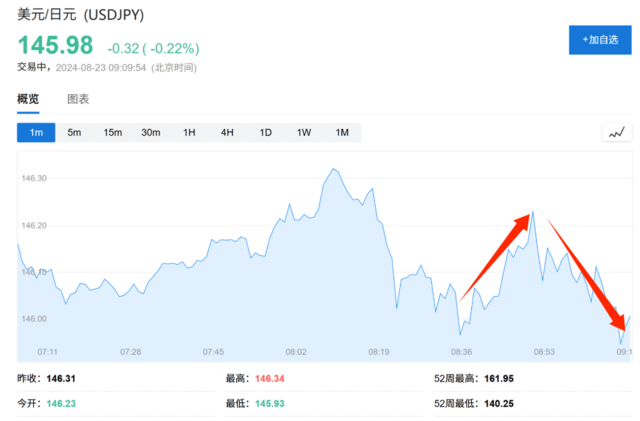Click the 美元/日元 (USDJPY) title
Image resolution: width=640 pixels, height=421 pixels.
point(80,15)
